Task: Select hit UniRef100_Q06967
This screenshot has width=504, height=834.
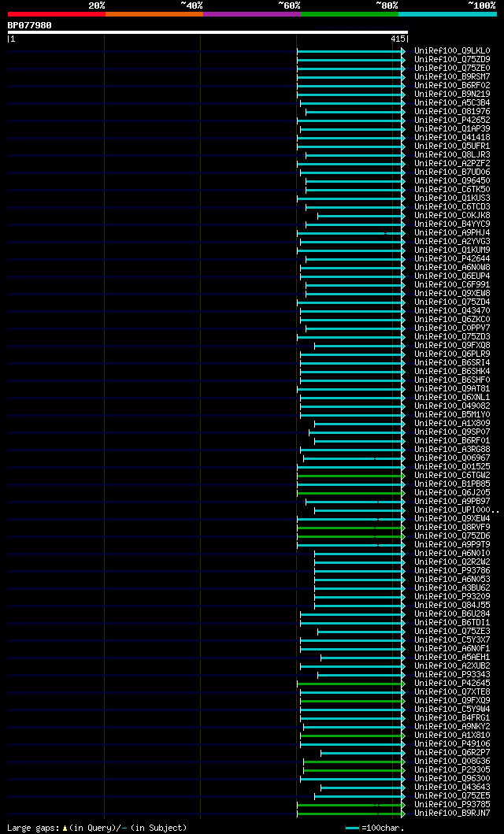Action: point(453,458)
